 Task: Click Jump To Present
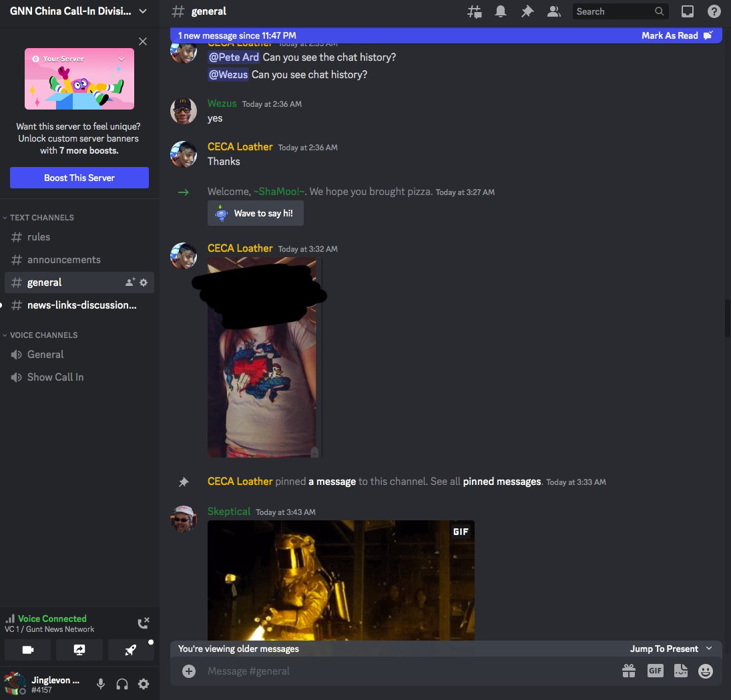pyautogui.click(x=671, y=649)
